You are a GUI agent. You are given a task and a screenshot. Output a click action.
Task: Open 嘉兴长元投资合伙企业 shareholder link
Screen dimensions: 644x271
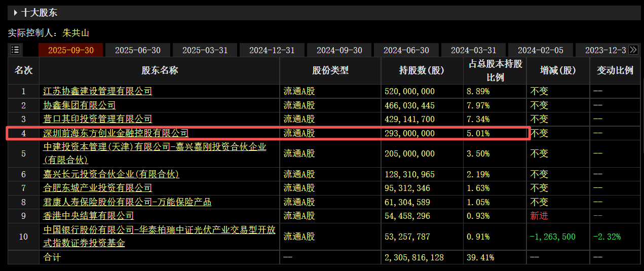pos(111,174)
